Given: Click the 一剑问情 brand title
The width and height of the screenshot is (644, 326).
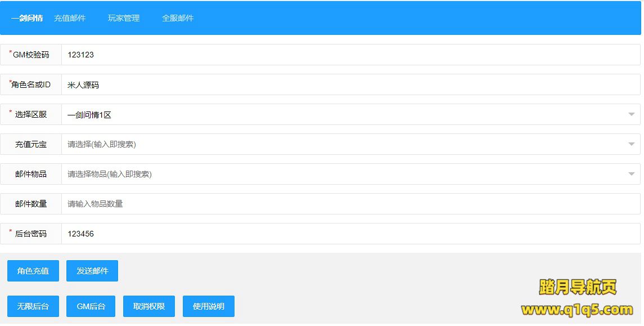Looking at the screenshot, I should coord(27,18).
